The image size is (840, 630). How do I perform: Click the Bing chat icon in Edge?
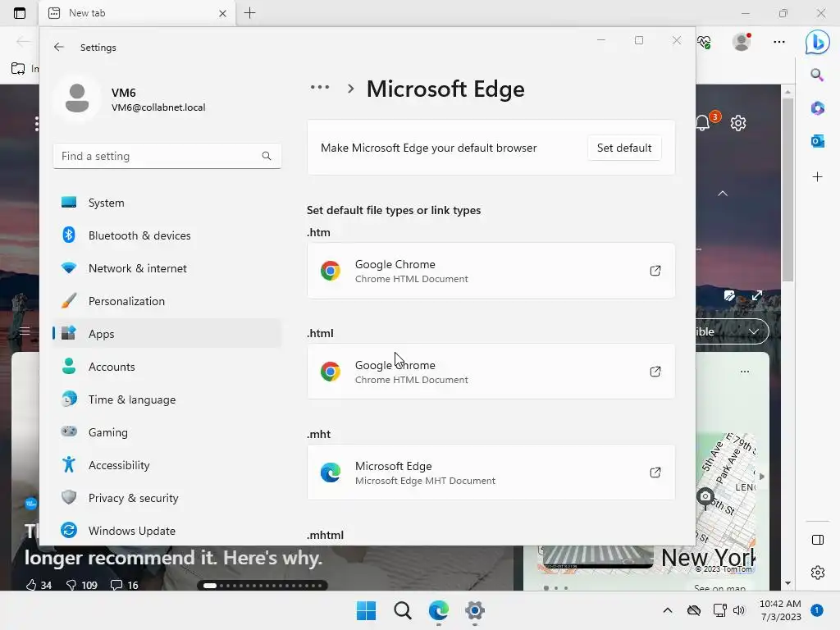tap(818, 42)
